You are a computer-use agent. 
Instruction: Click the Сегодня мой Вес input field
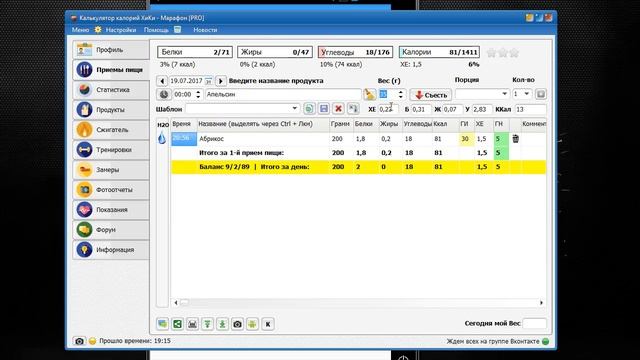pos(534,323)
